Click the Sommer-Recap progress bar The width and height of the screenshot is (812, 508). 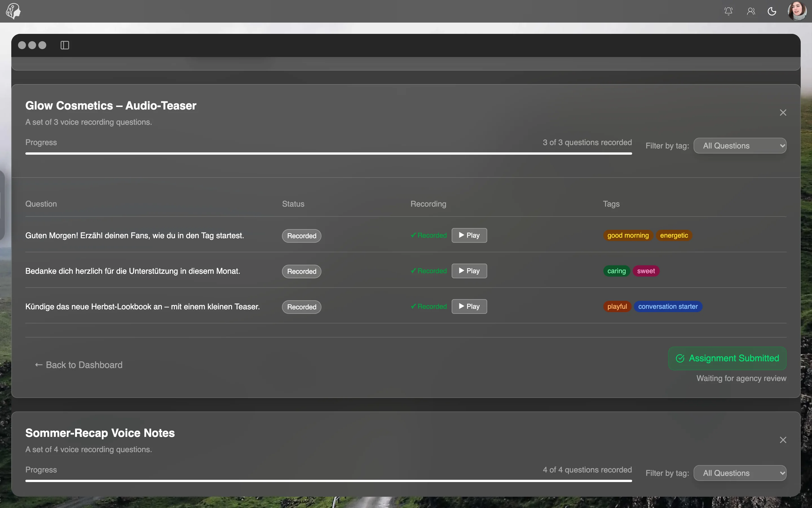click(328, 481)
